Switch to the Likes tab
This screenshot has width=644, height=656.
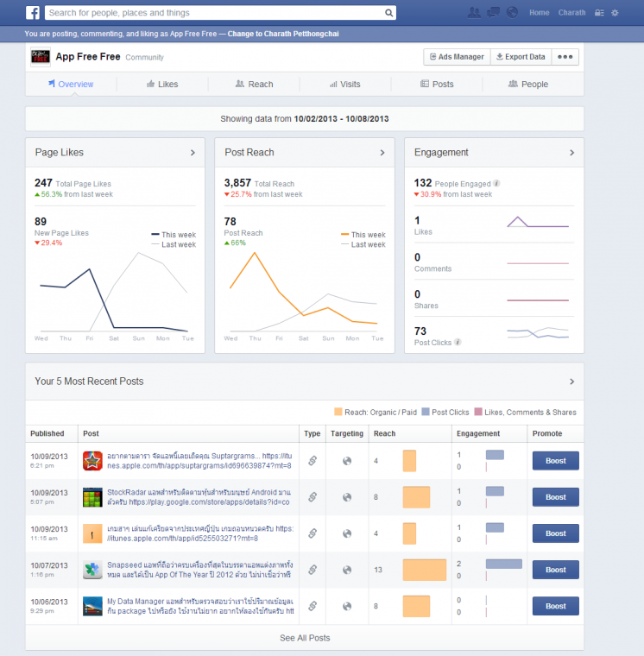click(x=162, y=84)
